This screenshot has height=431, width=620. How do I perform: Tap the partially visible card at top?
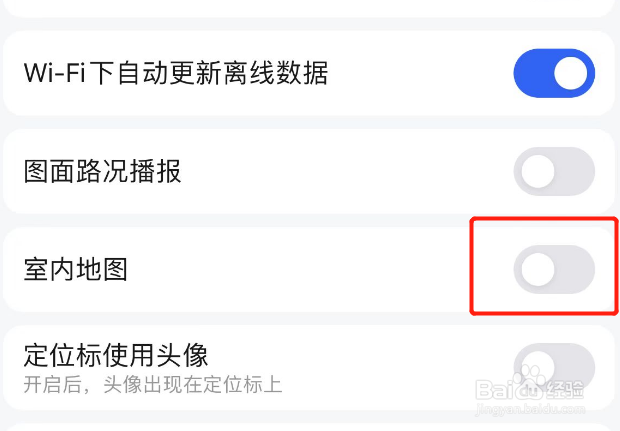coord(310,6)
